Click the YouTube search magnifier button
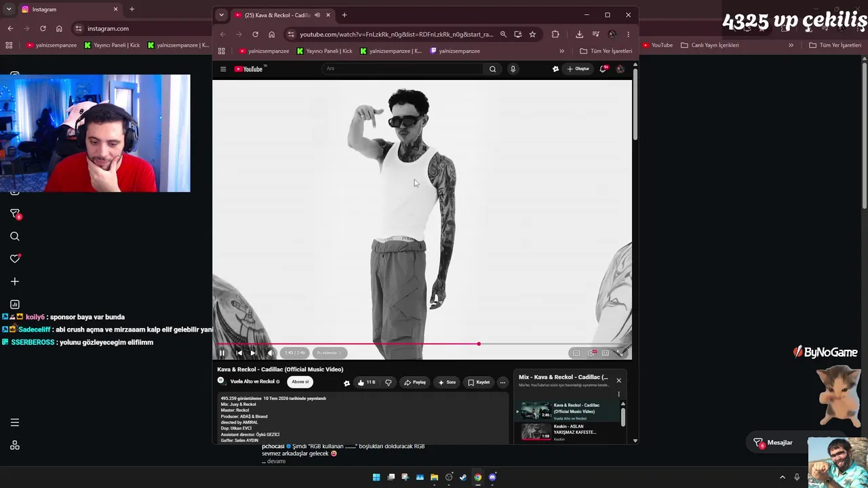Viewport: 868px width, 488px height. (x=493, y=68)
